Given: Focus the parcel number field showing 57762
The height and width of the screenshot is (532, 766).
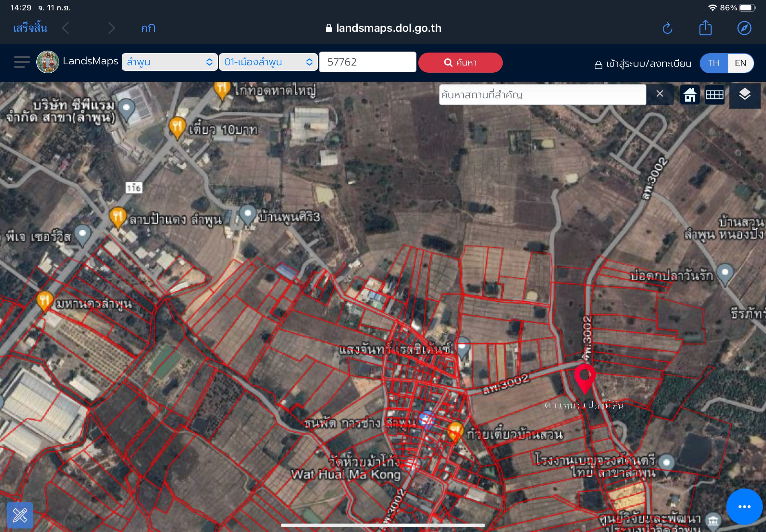Looking at the screenshot, I should (x=367, y=62).
